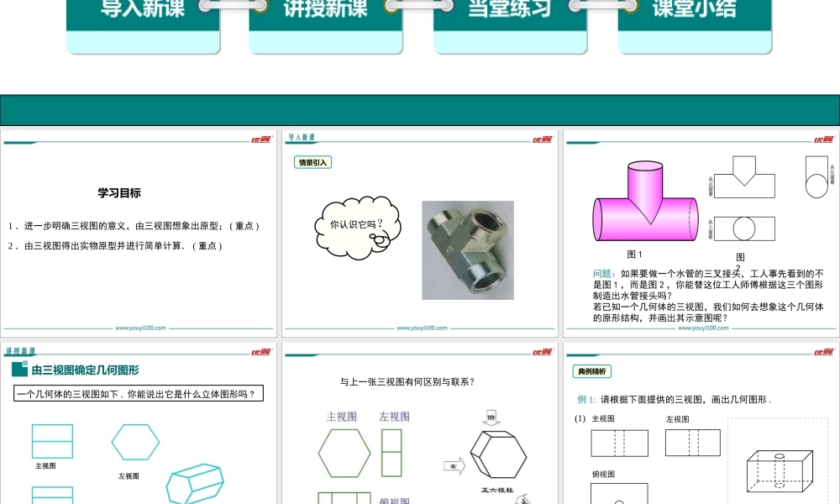The height and width of the screenshot is (504, 840).
Task: Click the 情景引入 label tag
Action: tap(313, 162)
